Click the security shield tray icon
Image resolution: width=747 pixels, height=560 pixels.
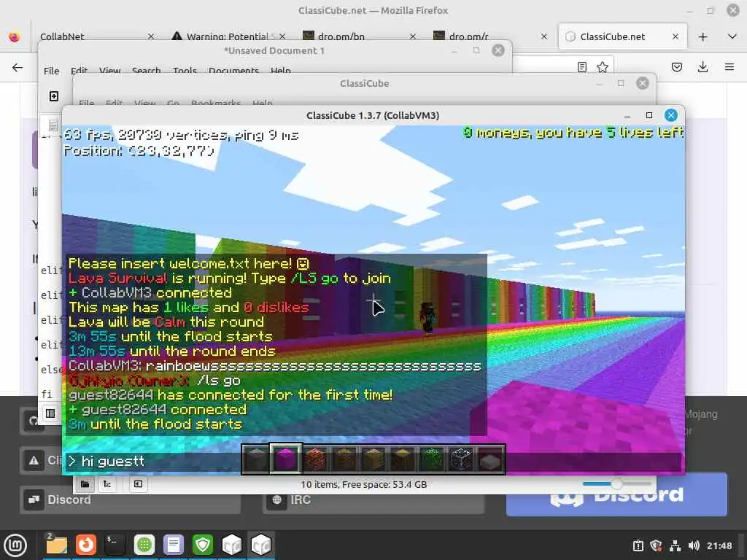point(656,545)
